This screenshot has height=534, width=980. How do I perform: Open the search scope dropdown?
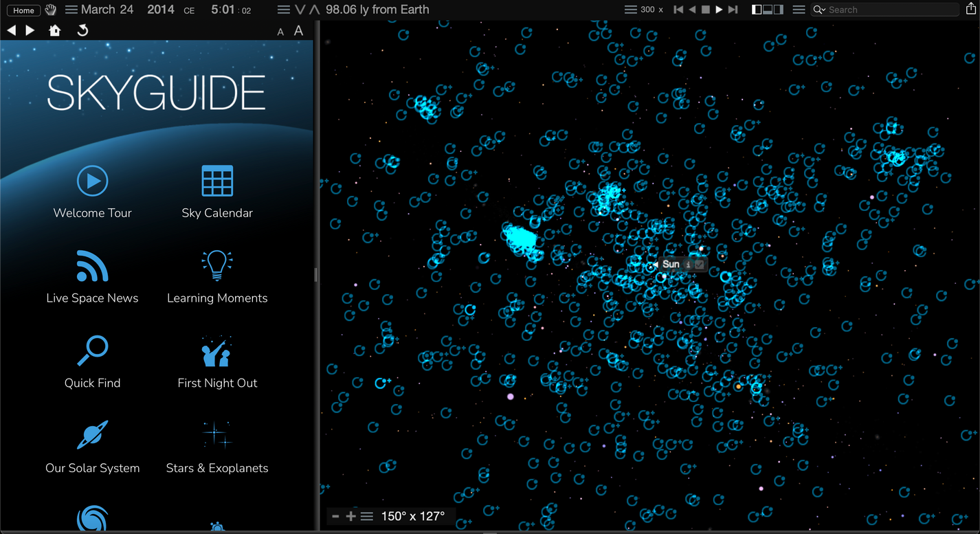click(824, 9)
